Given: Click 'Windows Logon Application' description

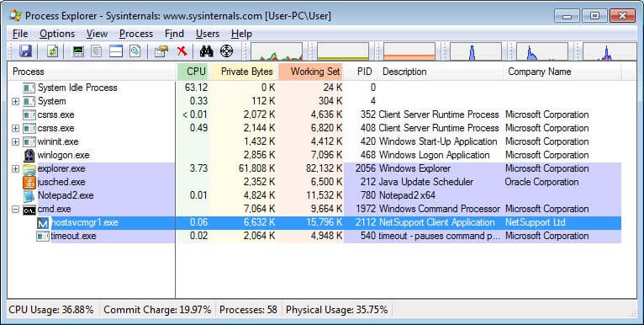Looking at the screenshot, I should coord(434,155).
